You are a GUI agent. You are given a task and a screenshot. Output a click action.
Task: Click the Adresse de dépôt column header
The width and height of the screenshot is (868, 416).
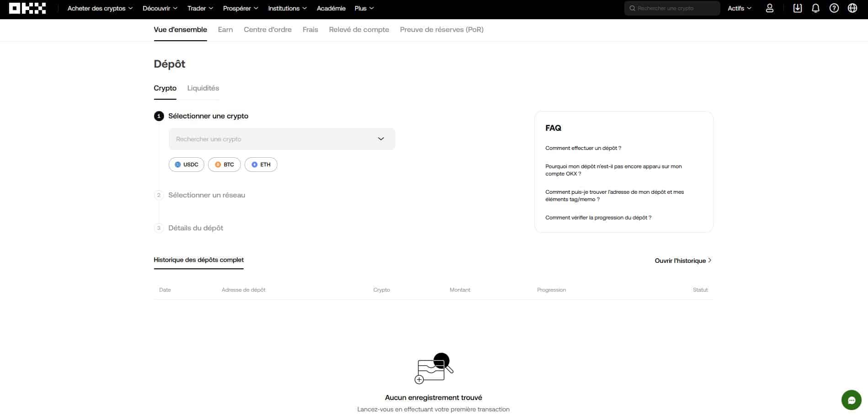[x=244, y=290]
